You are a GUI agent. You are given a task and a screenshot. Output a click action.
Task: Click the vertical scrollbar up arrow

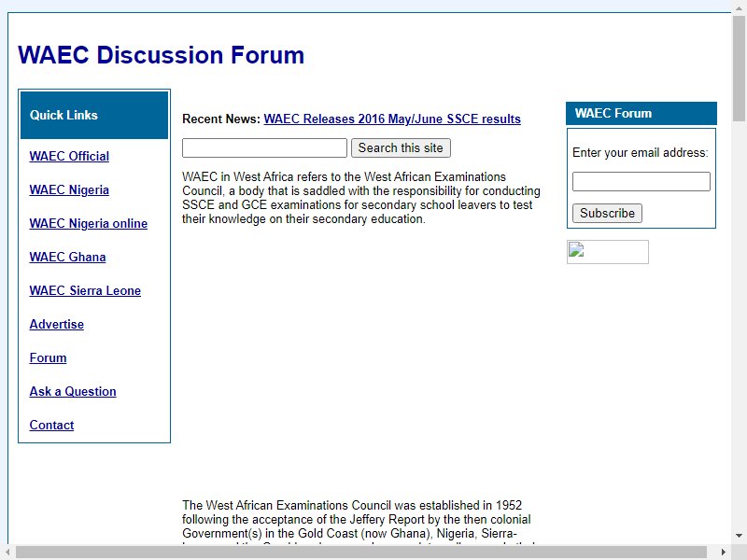click(739, 7)
